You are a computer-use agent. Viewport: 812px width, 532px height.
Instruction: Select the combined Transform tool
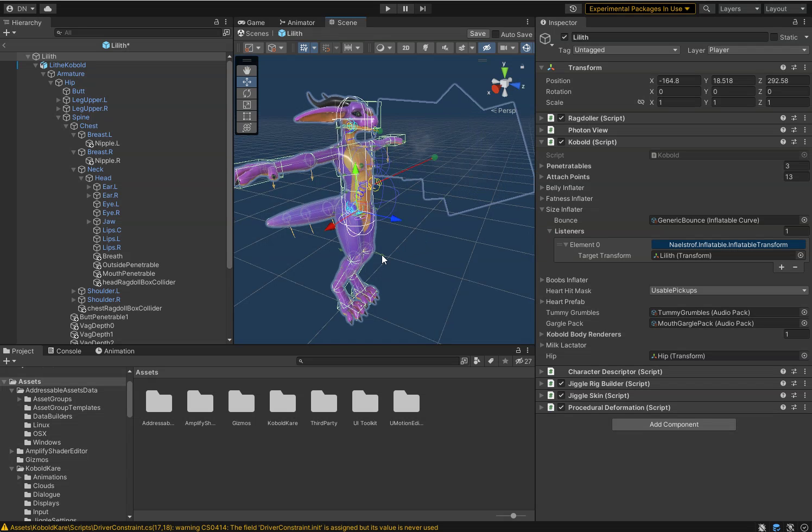pos(247,128)
